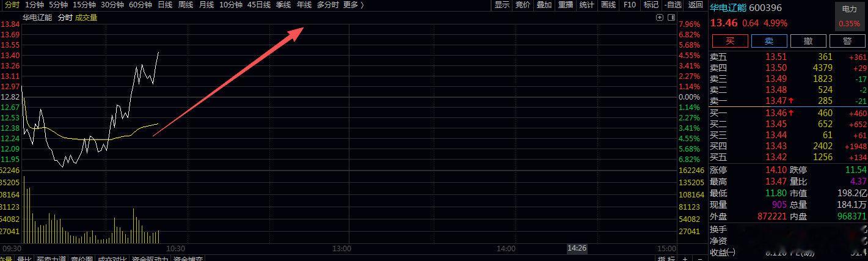Open the 竞价 auction view
The width and height of the screenshot is (868, 261).
pyautogui.click(x=523, y=5)
